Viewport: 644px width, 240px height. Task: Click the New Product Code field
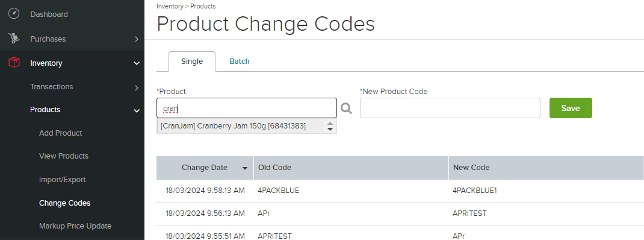[450, 108]
